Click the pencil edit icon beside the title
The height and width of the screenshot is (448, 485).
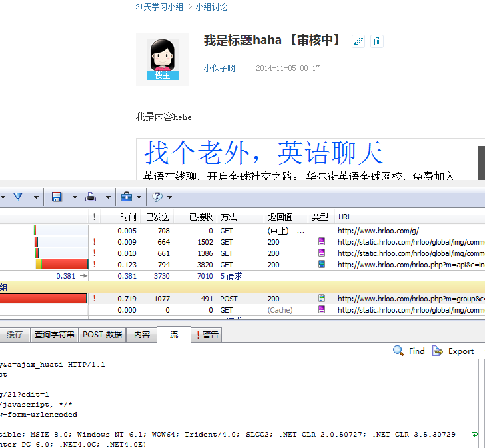[358, 41]
